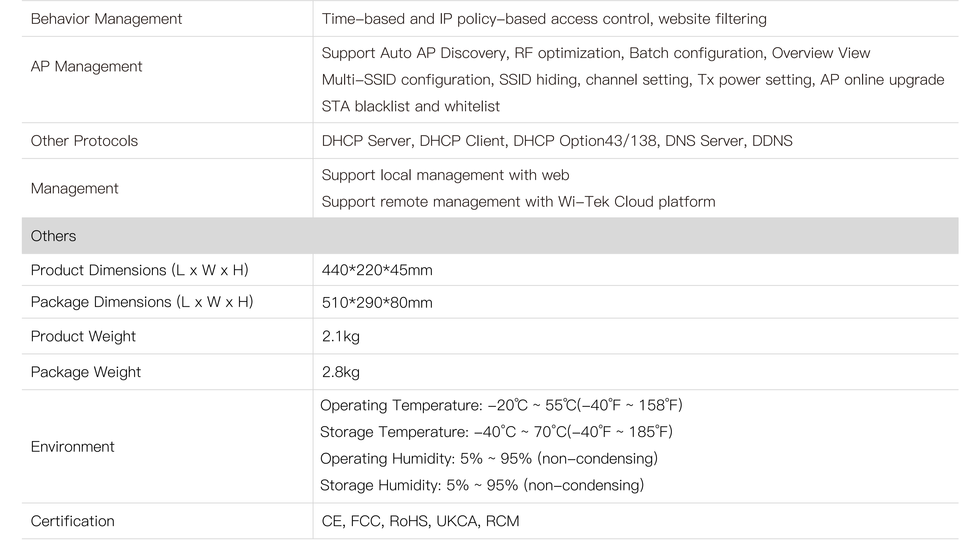Screen dimensions: 980x540
Task: Click the AP Management label
Action: (x=86, y=67)
